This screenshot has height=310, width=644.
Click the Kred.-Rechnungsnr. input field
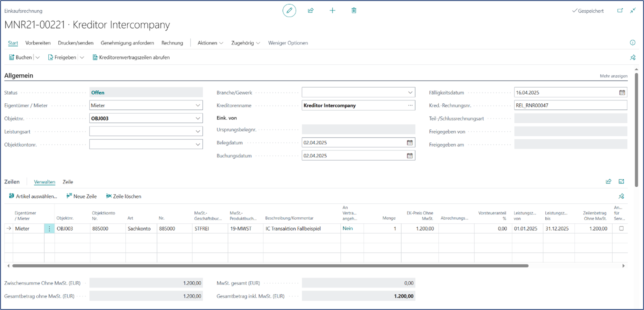[x=570, y=105]
